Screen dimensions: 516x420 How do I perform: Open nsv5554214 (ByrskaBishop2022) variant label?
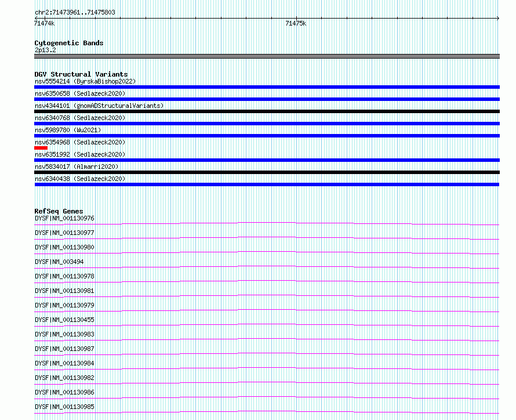coord(85,81)
